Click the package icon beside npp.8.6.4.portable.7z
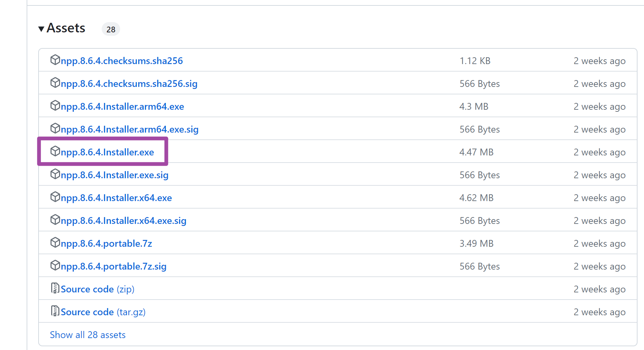Viewport: 644px width, 350px height. click(55, 243)
